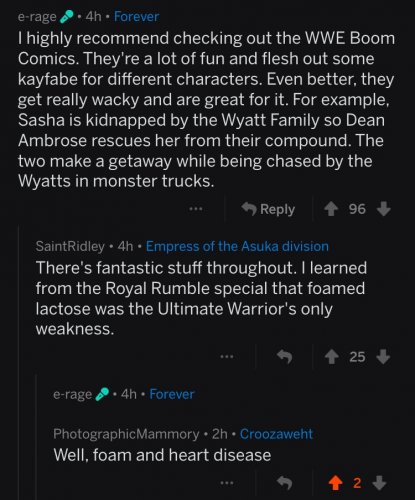This screenshot has height=500, width=415.
Task: Reply arrow under PhotographicMammory's comment
Action: tap(285, 482)
